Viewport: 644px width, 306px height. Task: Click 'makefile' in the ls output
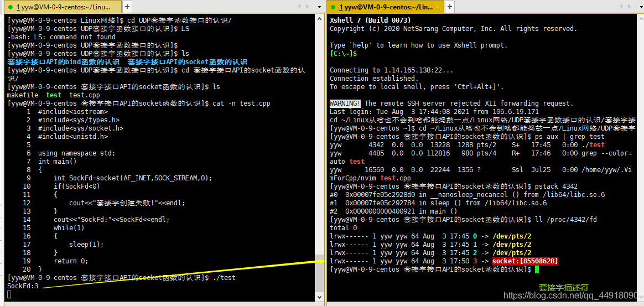pos(23,95)
